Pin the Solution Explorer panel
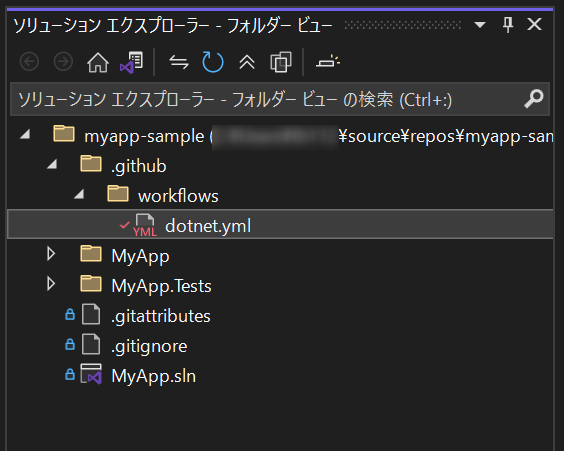Viewport: 564px width, 451px height. 508,25
